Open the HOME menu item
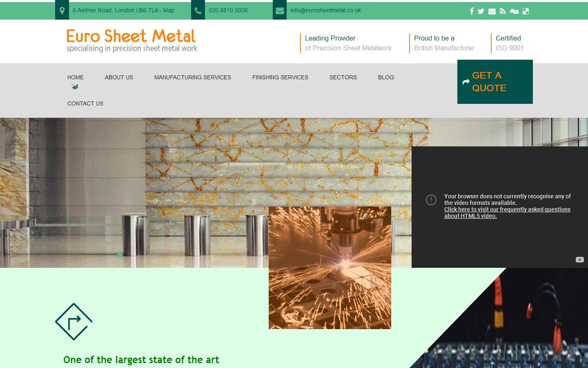588x368 pixels. pos(76,77)
